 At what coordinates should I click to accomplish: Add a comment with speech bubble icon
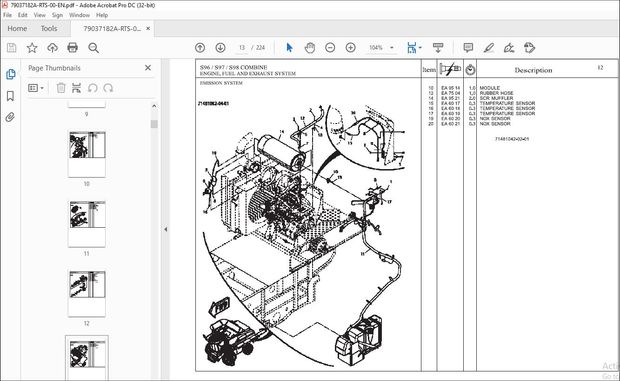[x=468, y=48]
